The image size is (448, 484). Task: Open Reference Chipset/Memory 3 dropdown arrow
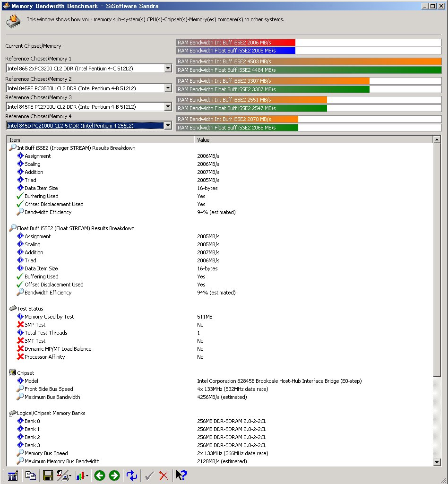coord(168,106)
